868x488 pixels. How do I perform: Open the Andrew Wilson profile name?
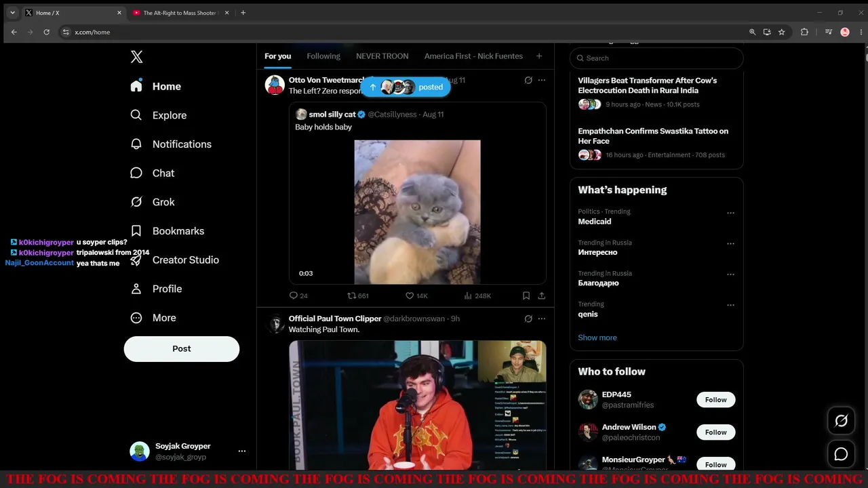click(629, 427)
